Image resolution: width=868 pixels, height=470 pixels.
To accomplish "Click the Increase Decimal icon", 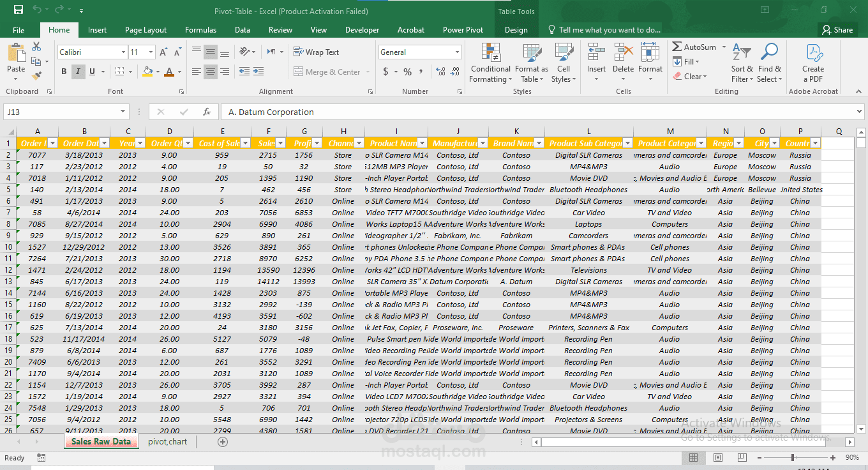I will pos(440,72).
